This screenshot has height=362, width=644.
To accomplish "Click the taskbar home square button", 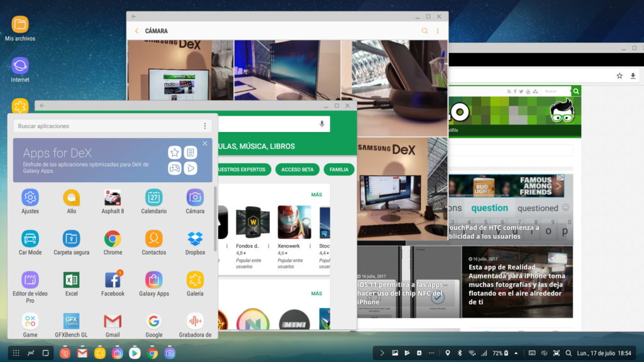I will point(45,353).
